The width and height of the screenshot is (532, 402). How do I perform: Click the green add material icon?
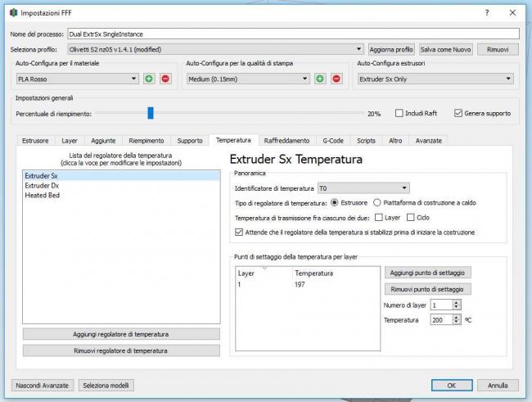coord(149,79)
